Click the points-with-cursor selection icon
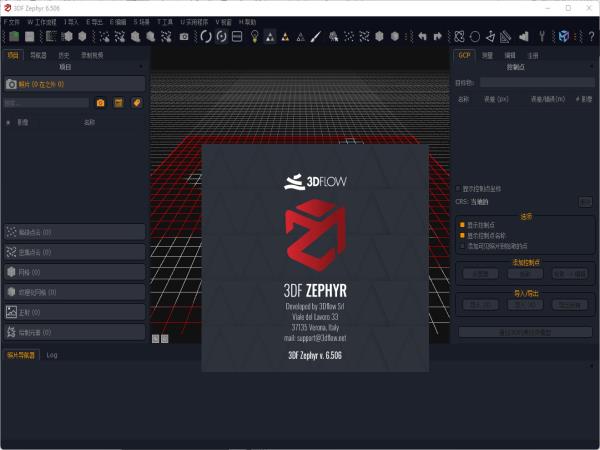Image resolution: width=600 pixels, height=450 pixels. coord(334,37)
